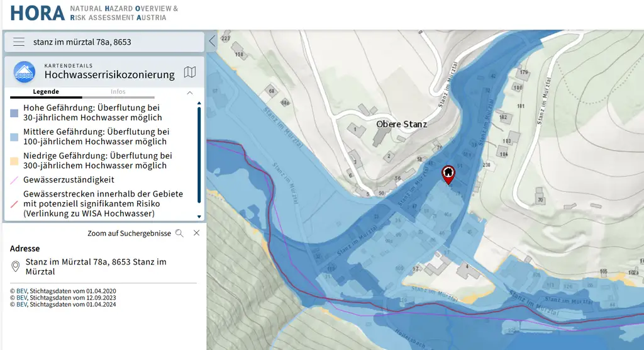
Task: Click house number 68a on map
Action: click(x=285, y=103)
